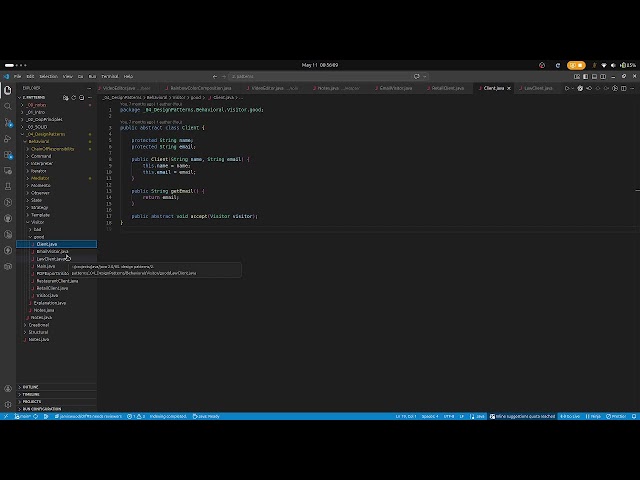Image resolution: width=640 pixels, height=480 pixels.
Task: Run the Java file with play button
Action: coord(567,88)
